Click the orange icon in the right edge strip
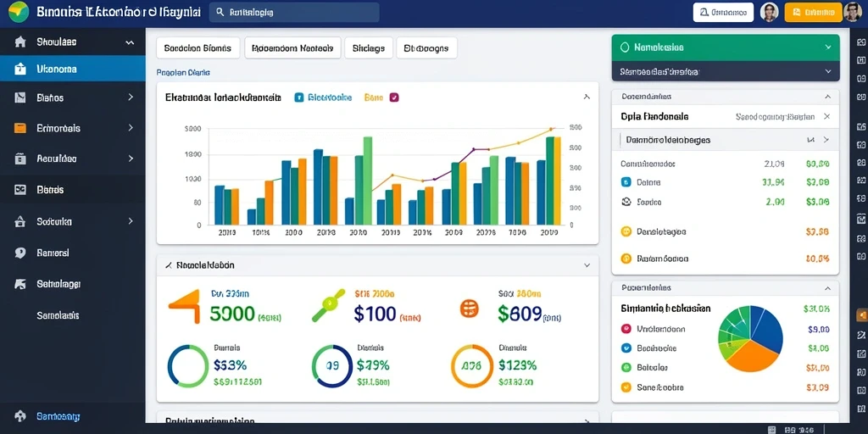The image size is (868, 434). click(861, 315)
